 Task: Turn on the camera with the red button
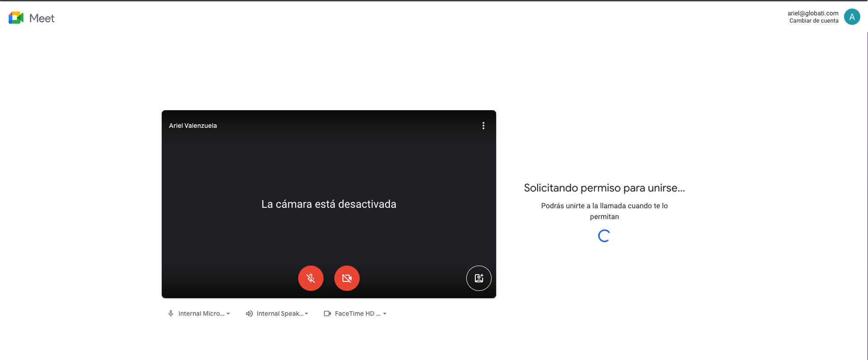[347, 278]
